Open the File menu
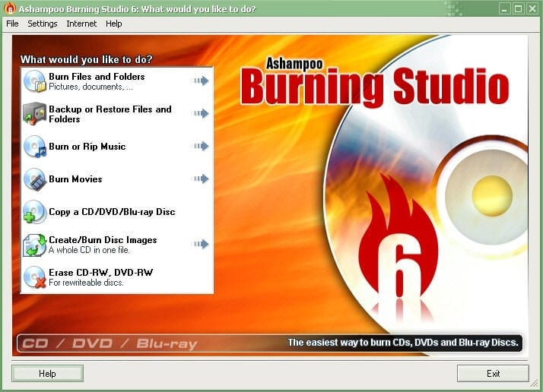This screenshot has height=392, width=543. (x=12, y=24)
